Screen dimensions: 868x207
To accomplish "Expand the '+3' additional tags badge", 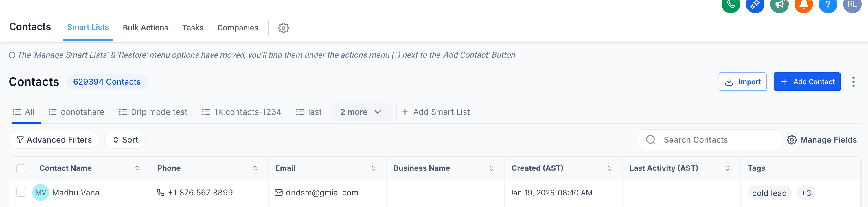I will pyautogui.click(x=806, y=193).
